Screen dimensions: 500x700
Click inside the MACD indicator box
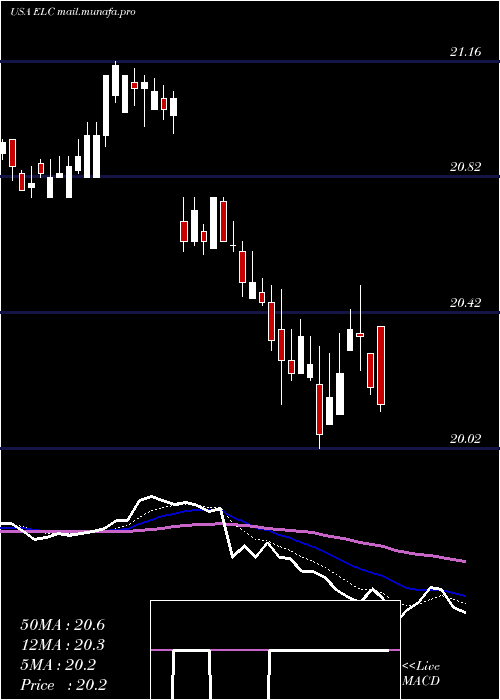(x=275, y=650)
